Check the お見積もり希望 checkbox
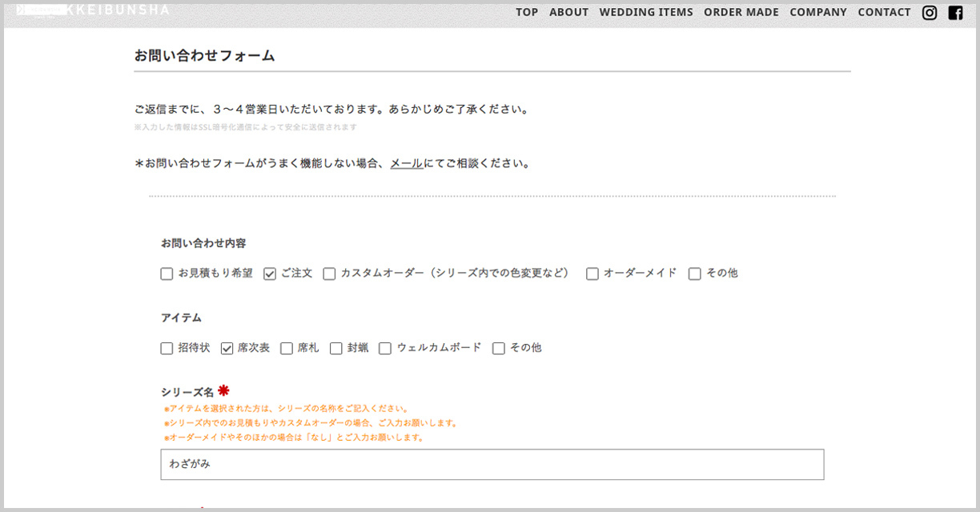The height and width of the screenshot is (512, 980). [167, 274]
